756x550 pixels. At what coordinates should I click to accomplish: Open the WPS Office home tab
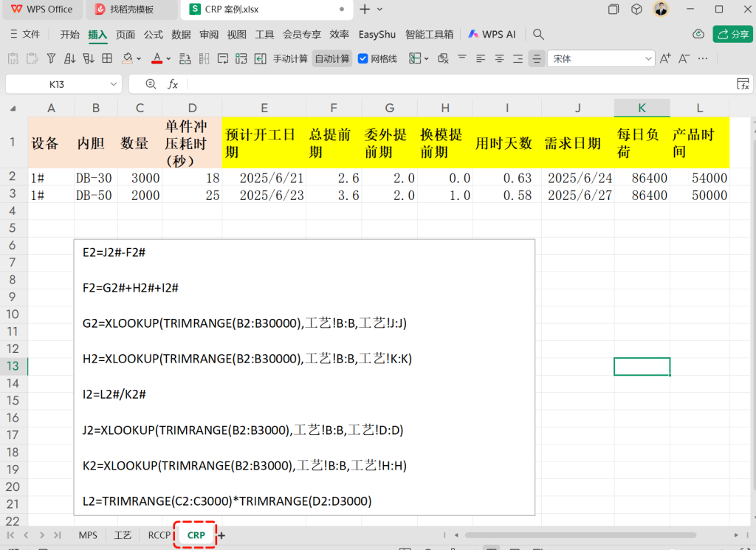tap(42, 9)
